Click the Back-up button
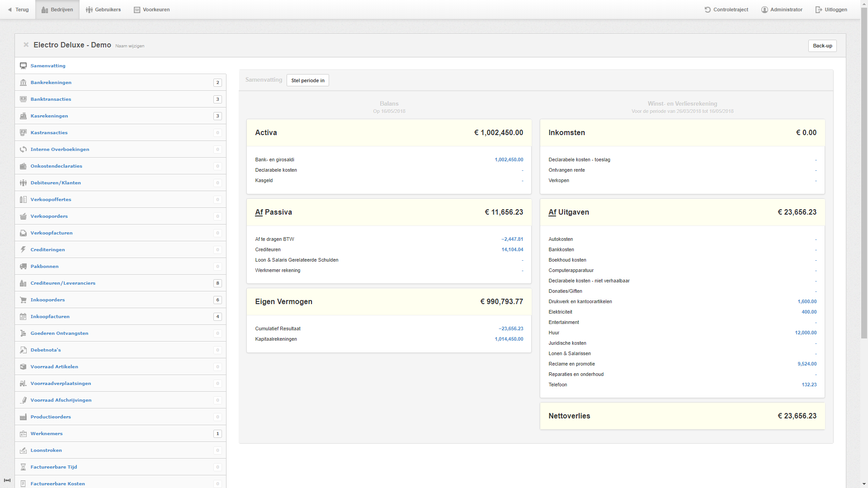 pyautogui.click(x=822, y=46)
